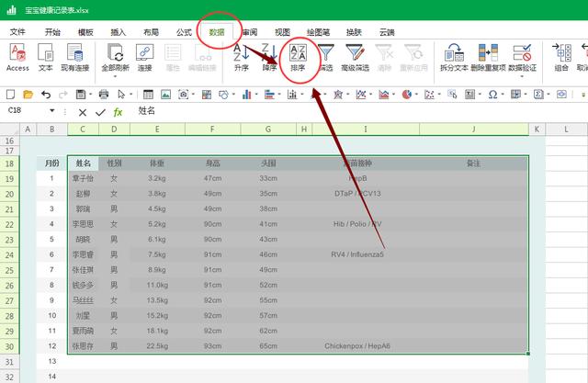Insert area chart from quick toolbar
The width and height of the screenshot is (588, 383).
tap(384, 94)
